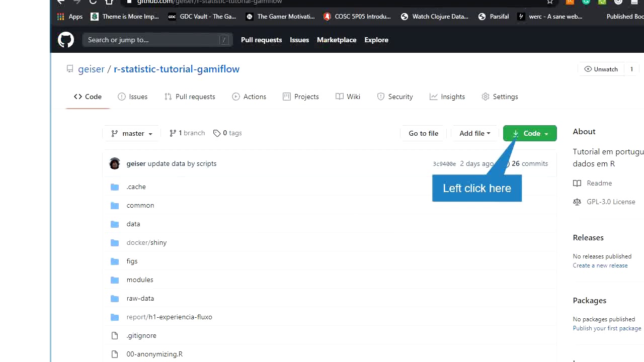Open the .gitignore file
644x362 pixels.
point(141,335)
